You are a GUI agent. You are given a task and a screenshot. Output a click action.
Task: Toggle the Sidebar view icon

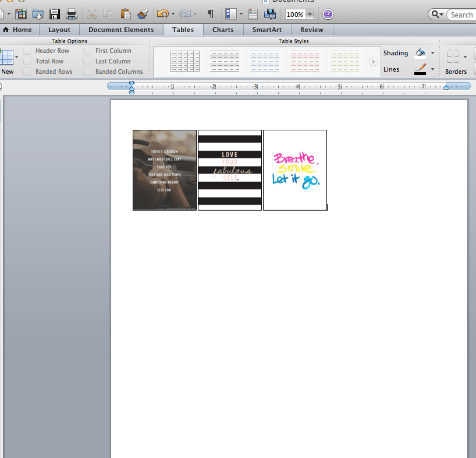[x=231, y=14]
